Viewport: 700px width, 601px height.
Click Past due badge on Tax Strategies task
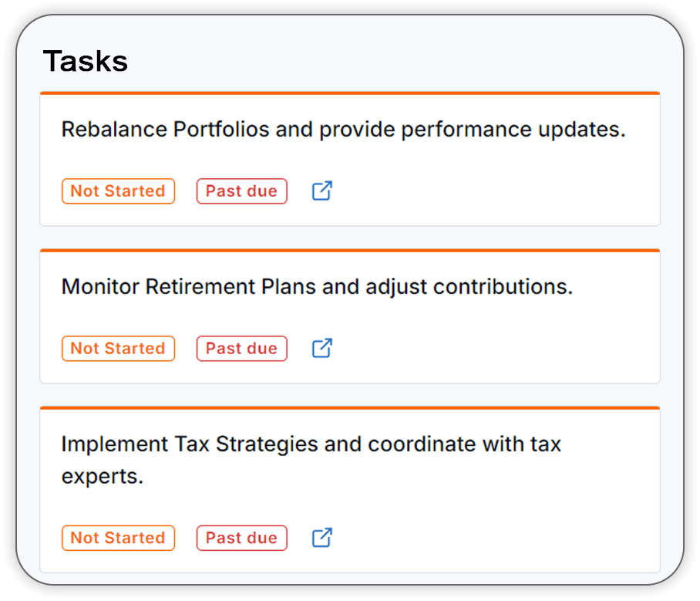(x=241, y=538)
